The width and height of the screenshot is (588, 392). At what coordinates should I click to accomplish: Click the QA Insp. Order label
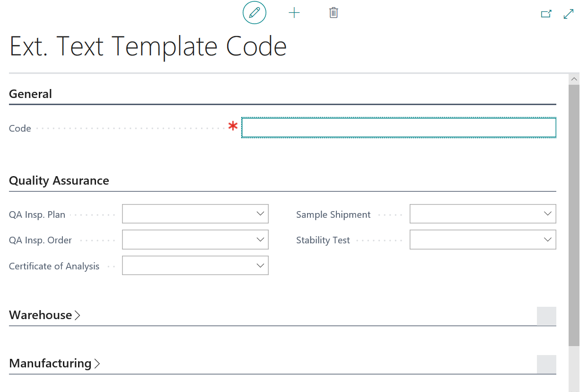[40, 240]
